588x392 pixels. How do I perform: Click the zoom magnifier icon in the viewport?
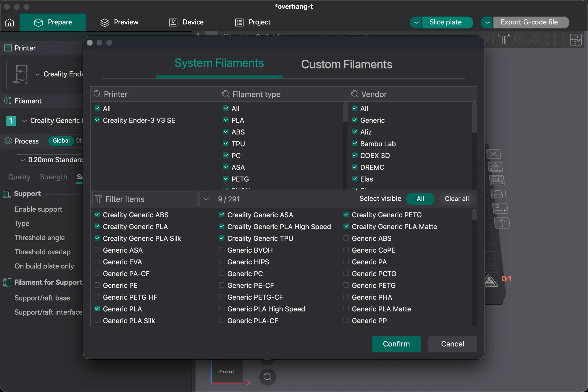pos(268,377)
